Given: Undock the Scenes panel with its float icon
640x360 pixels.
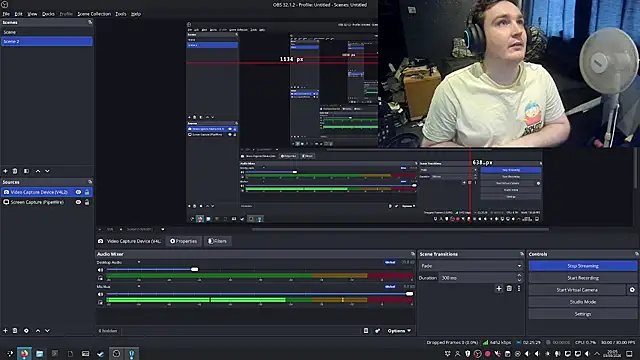Looking at the screenshot, I should (90, 22).
